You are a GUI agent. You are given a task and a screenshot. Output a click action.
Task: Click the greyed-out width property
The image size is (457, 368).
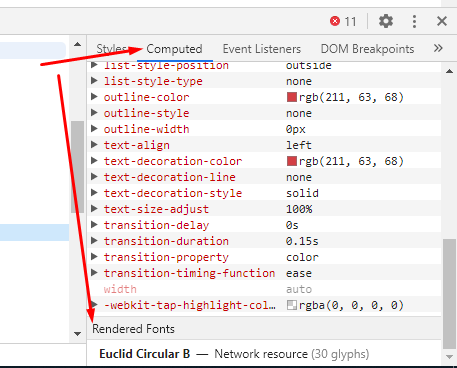pos(120,289)
